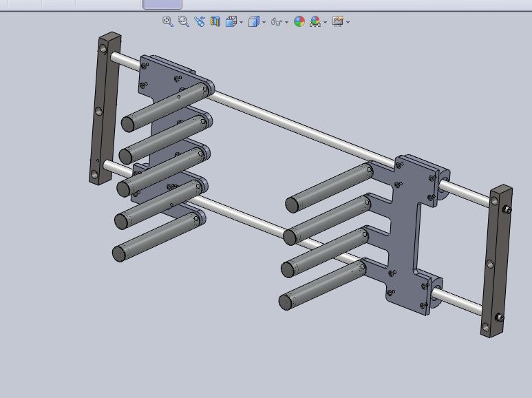Click the Hide/Show Items glasses icon
The width and height of the screenshot is (532, 398).
click(276, 22)
